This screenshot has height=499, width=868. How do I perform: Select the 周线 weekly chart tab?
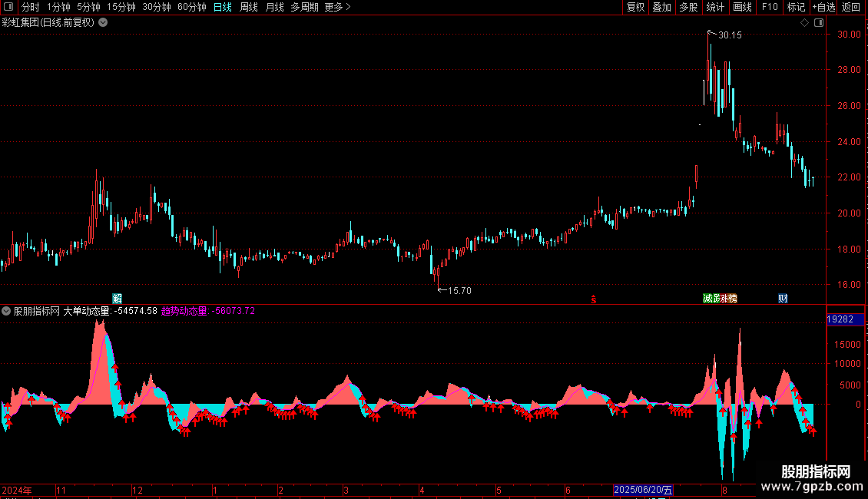pos(249,7)
